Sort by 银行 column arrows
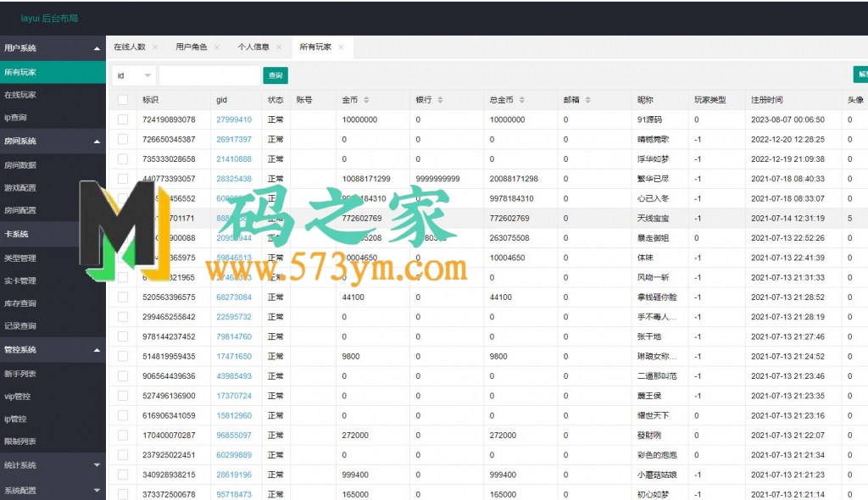 [x=440, y=100]
